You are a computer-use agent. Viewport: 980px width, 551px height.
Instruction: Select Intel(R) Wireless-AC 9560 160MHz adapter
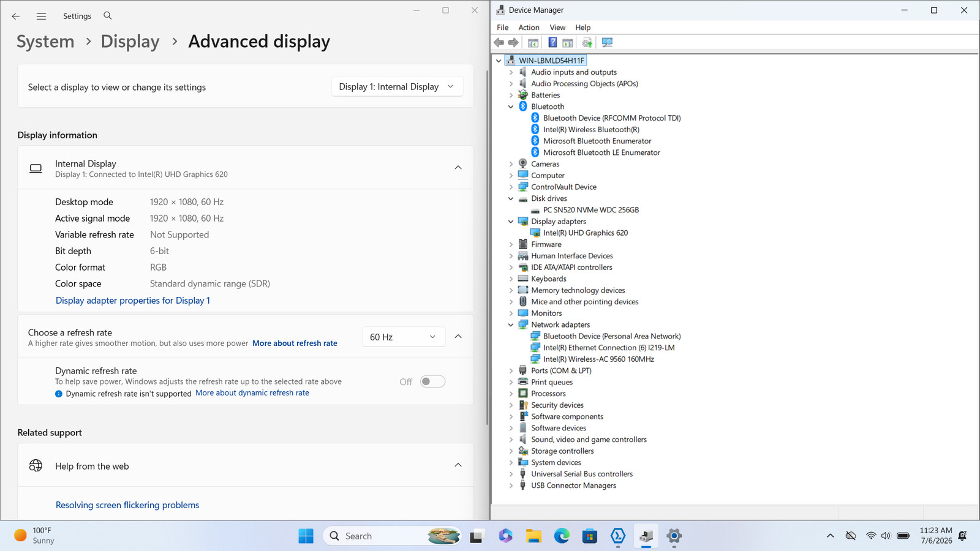[598, 359]
